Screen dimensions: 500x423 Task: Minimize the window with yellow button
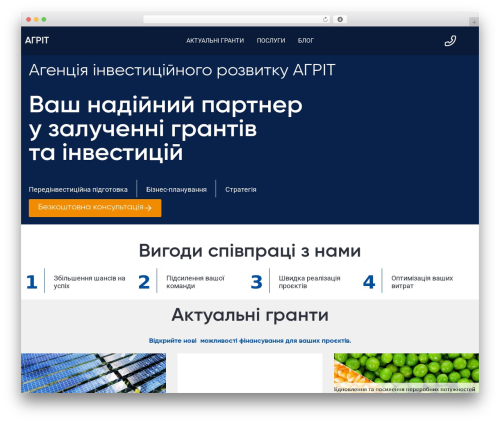(36, 19)
